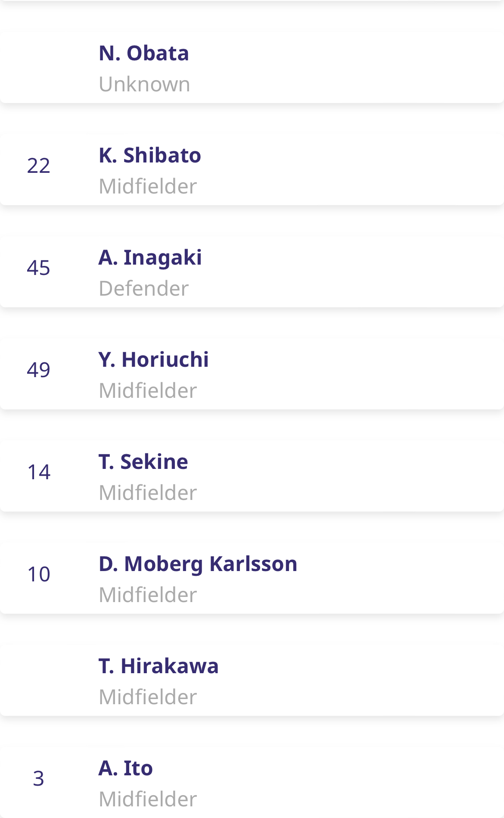This screenshot has height=818, width=504.
Task: Click jersey number 22
Action: coord(39,166)
